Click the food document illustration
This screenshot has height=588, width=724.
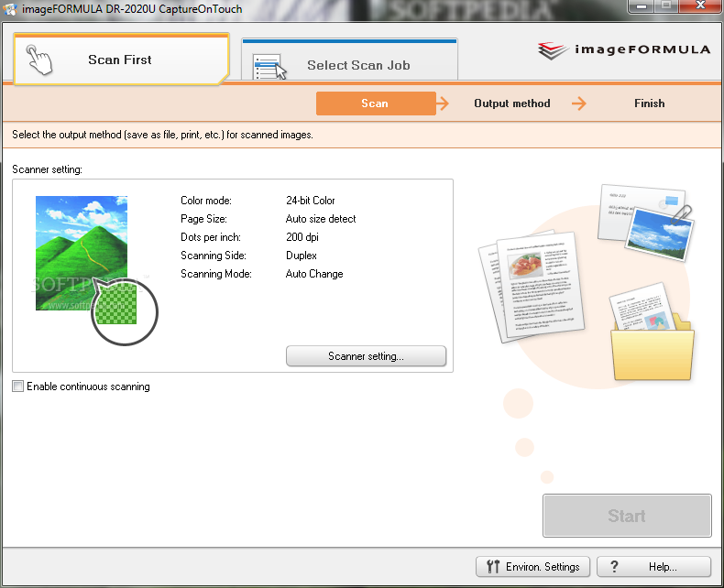(532, 286)
